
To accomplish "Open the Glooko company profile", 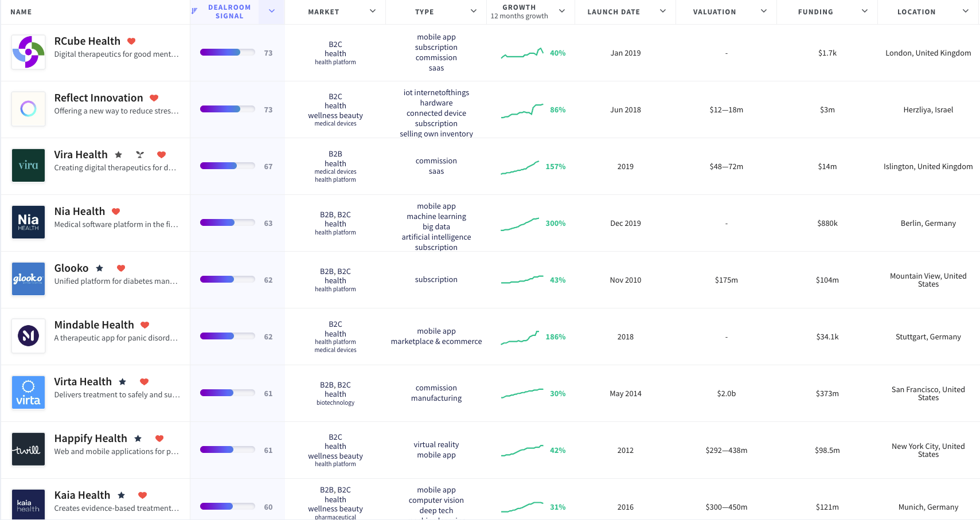I will click(x=72, y=268).
